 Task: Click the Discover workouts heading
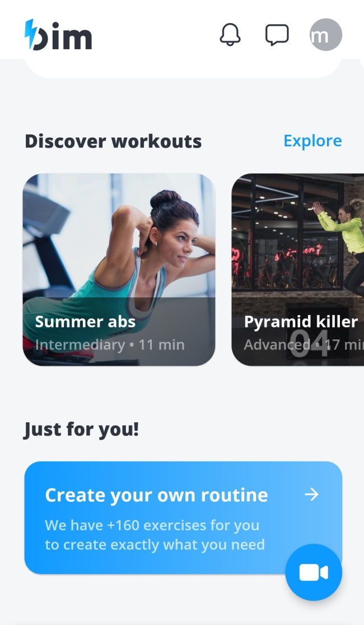113,142
